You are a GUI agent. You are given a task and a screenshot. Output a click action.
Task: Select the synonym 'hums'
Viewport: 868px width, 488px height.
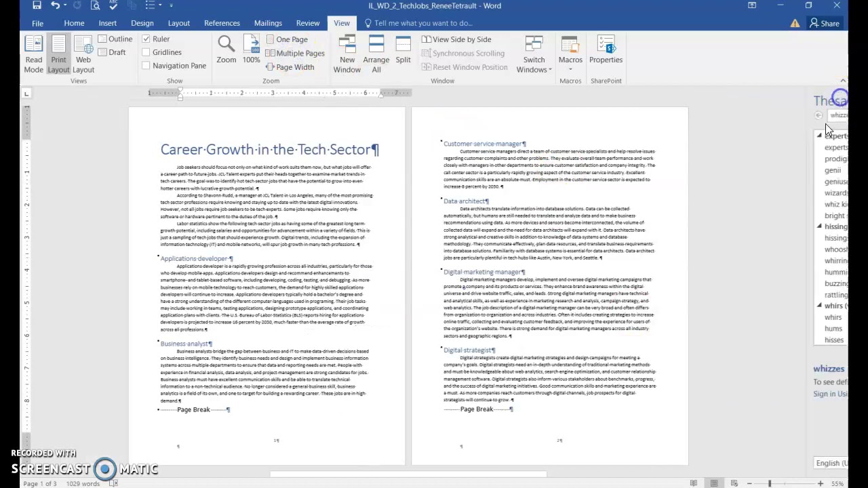coord(833,329)
